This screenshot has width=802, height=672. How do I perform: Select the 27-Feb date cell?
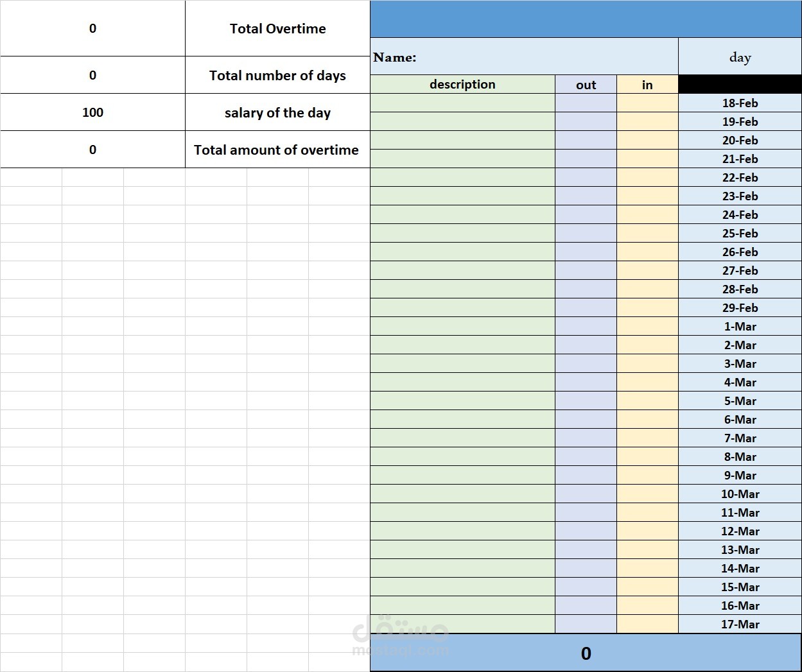pos(740,270)
